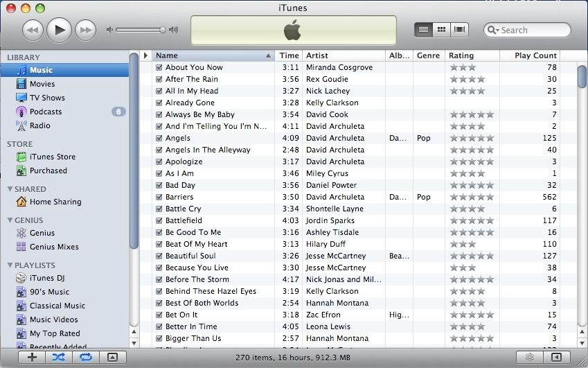Reverse sort order via the Name sort arrow
This screenshot has height=368, width=588.
pos(269,55)
